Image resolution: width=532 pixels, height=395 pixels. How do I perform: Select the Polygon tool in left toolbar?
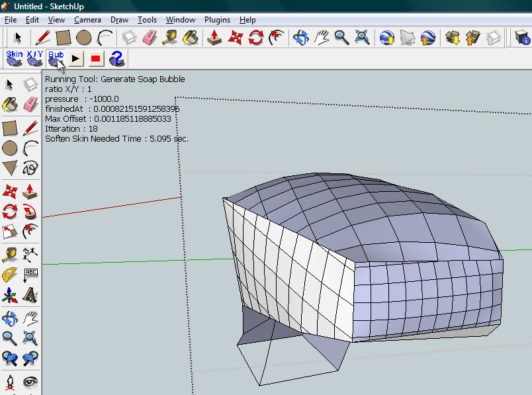(x=10, y=167)
